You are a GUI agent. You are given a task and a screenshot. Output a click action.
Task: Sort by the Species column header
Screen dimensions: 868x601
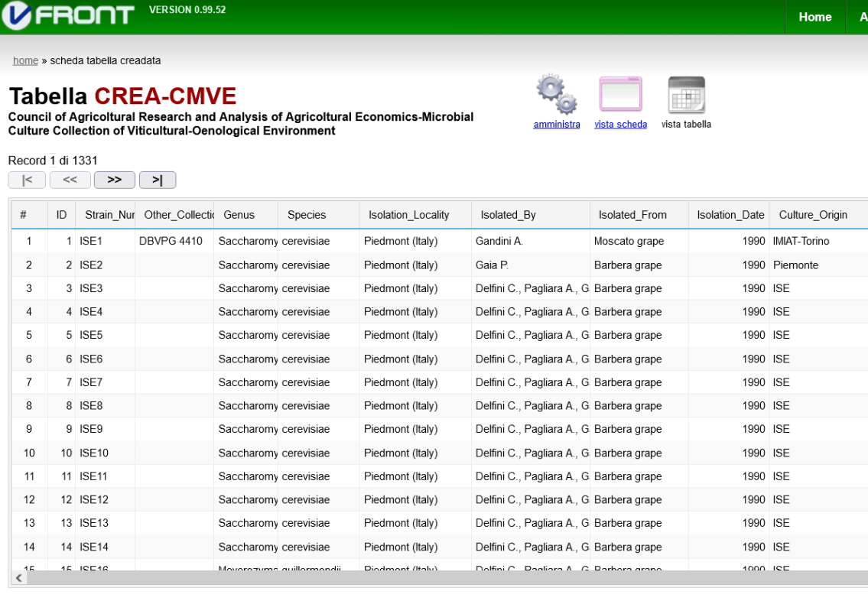click(318, 215)
